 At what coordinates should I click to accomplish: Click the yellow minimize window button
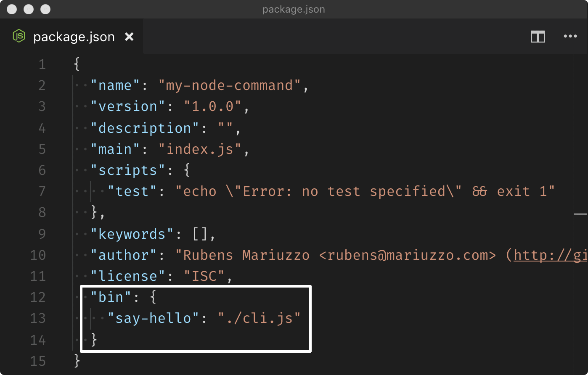click(x=29, y=9)
